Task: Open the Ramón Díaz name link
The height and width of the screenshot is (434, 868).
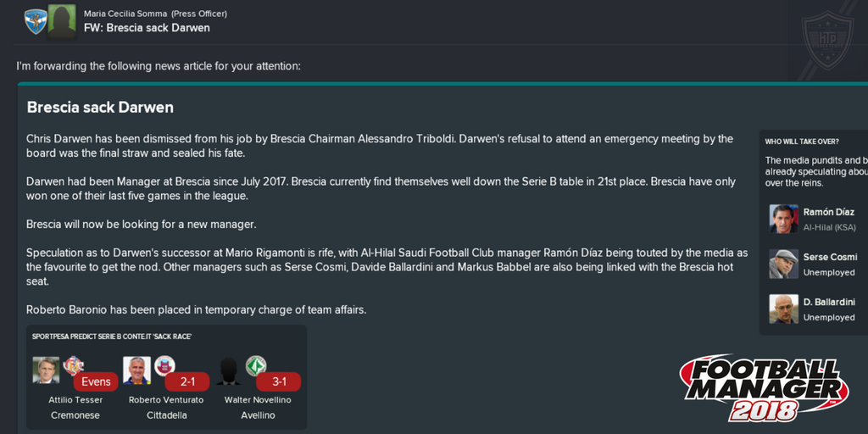Action: pyautogui.click(x=828, y=212)
